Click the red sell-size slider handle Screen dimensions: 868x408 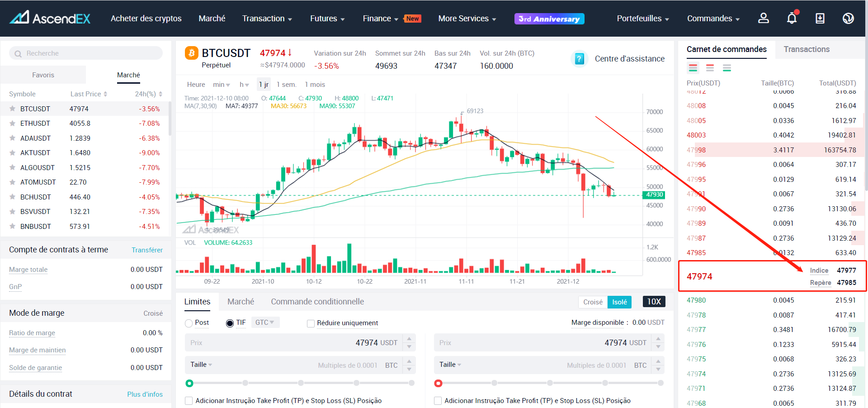[x=438, y=384]
